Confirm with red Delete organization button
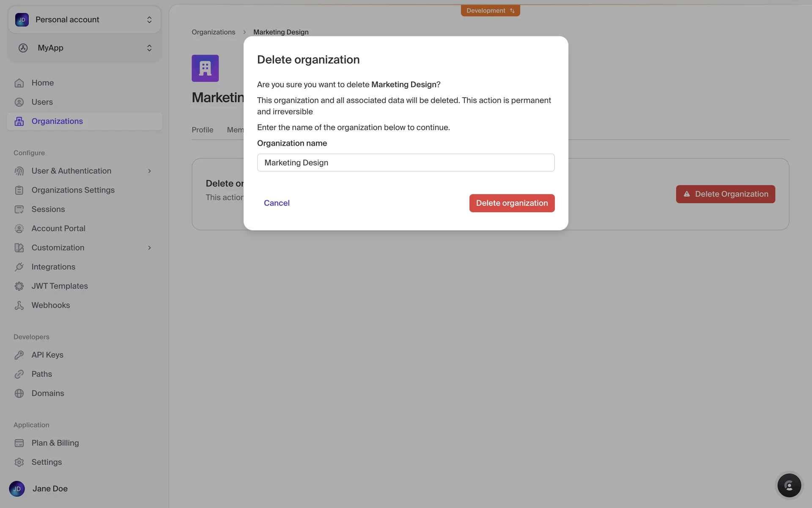The image size is (812, 508). (x=512, y=203)
